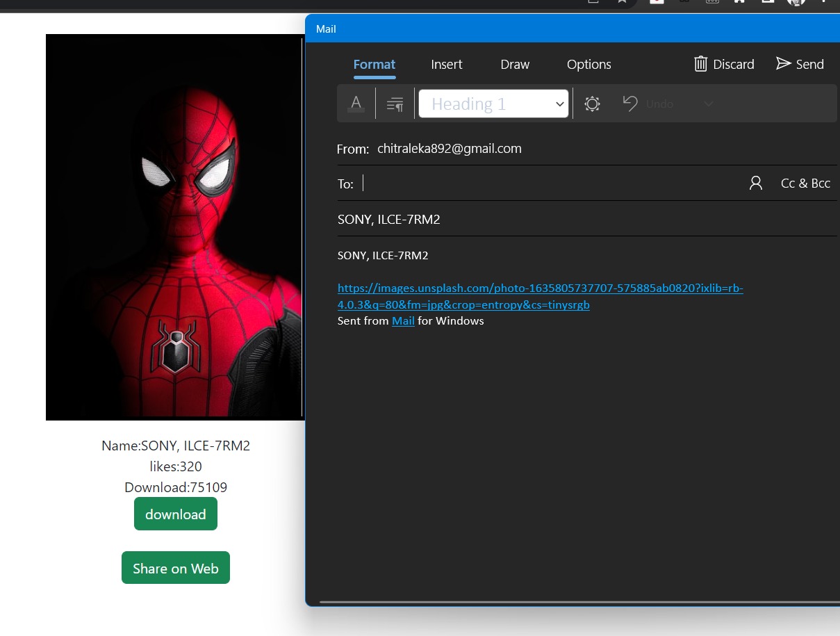Click the From address chitraleka892@gmail.com
Viewport: 840px width, 636px height.
click(x=449, y=148)
